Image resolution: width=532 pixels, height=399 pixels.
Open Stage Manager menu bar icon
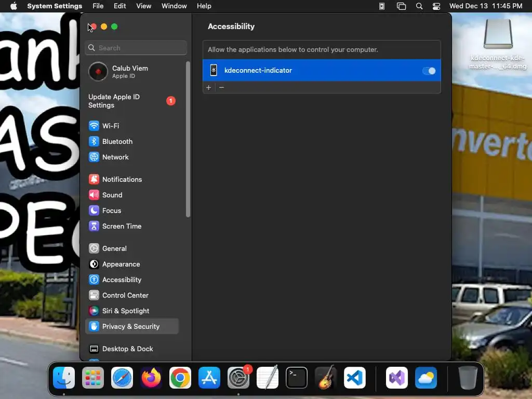(x=402, y=6)
